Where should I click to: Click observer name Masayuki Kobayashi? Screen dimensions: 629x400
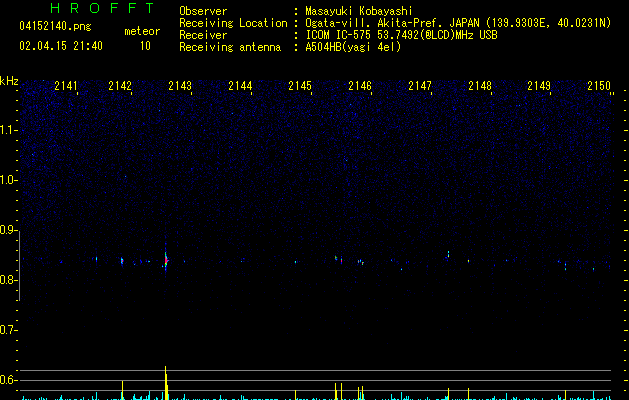click(x=359, y=11)
